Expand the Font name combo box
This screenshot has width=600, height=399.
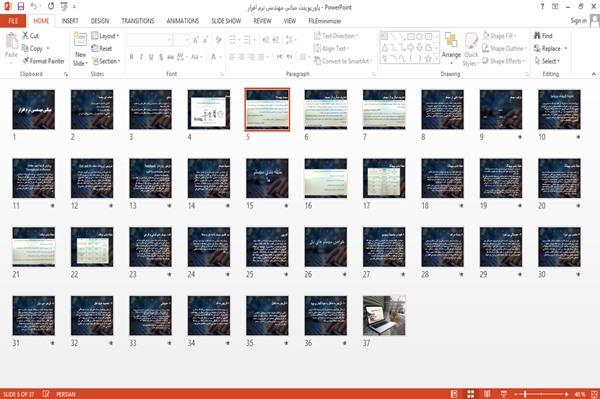tap(169, 40)
